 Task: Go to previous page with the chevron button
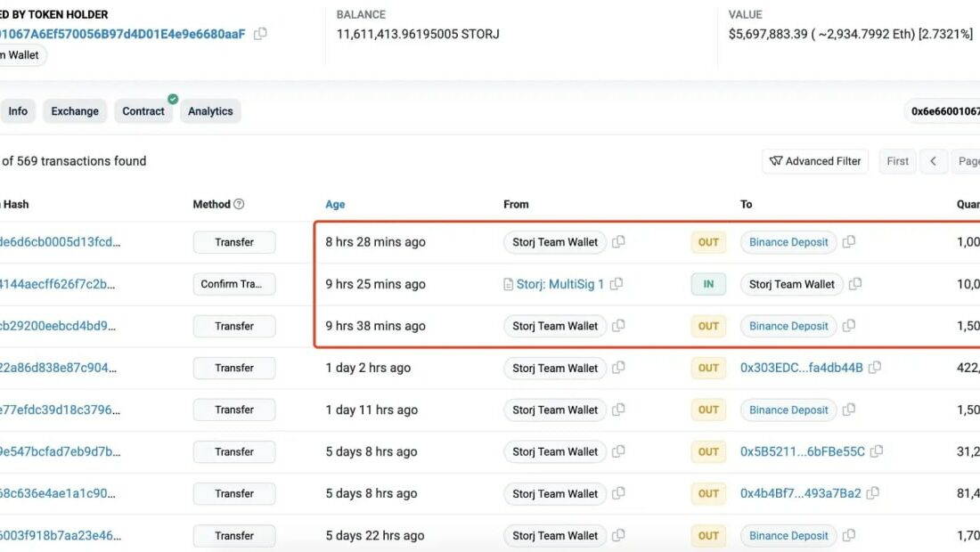(933, 161)
